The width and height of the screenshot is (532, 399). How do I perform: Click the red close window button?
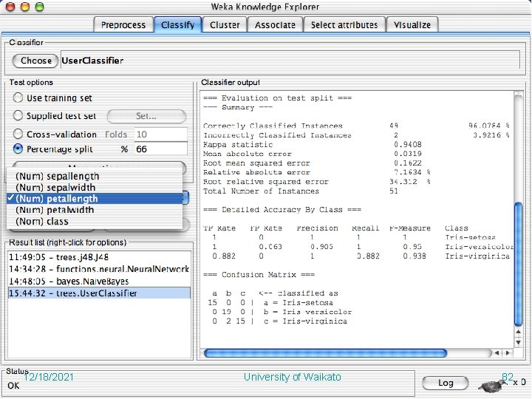(10, 7)
